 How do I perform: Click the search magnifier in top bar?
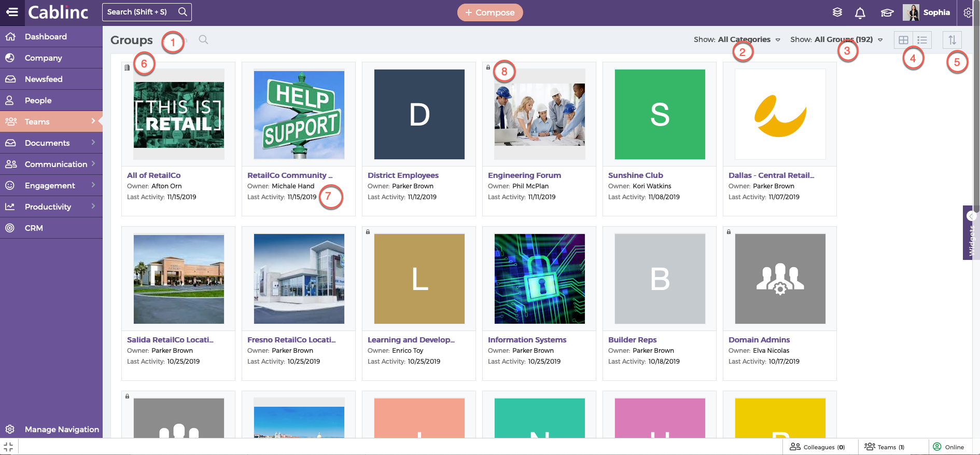183,12
